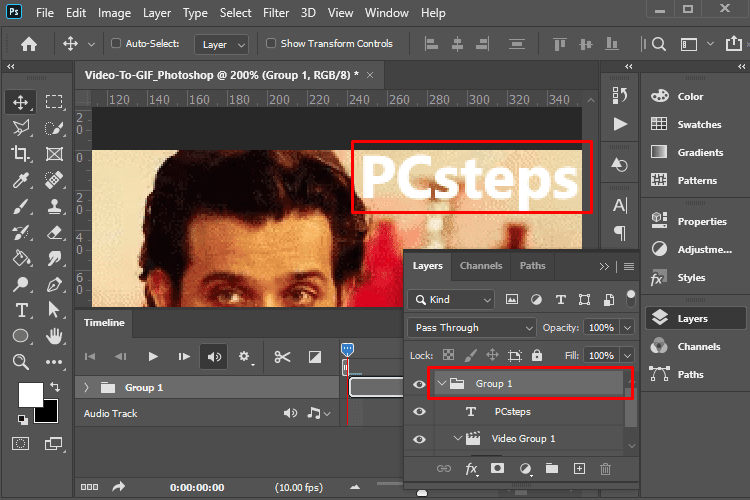Select the Healing Brush tool
This screenshot has height=500, width=750.
pos(54,180)
